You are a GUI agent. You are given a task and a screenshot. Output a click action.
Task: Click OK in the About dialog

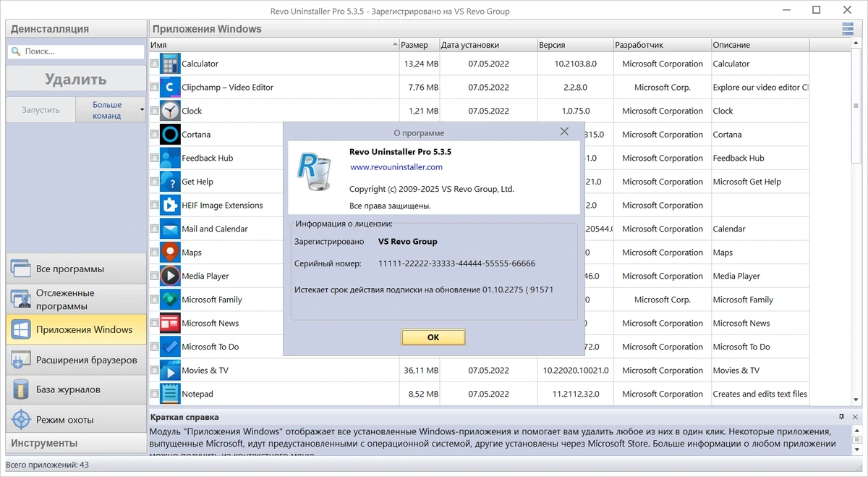pos(433,337)
